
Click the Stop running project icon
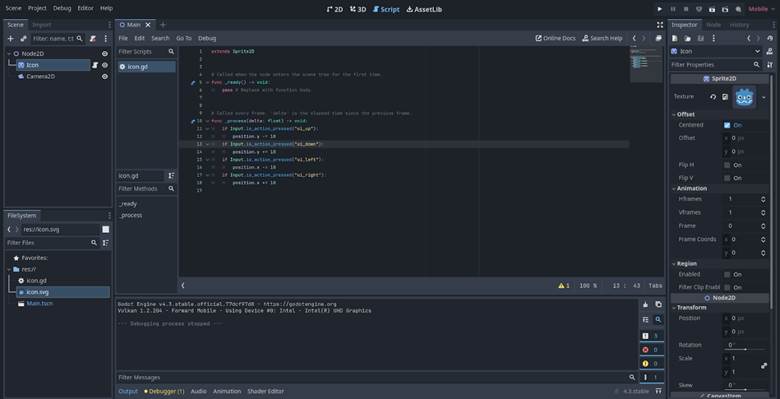pyautogui.click(x=685, y=9)
